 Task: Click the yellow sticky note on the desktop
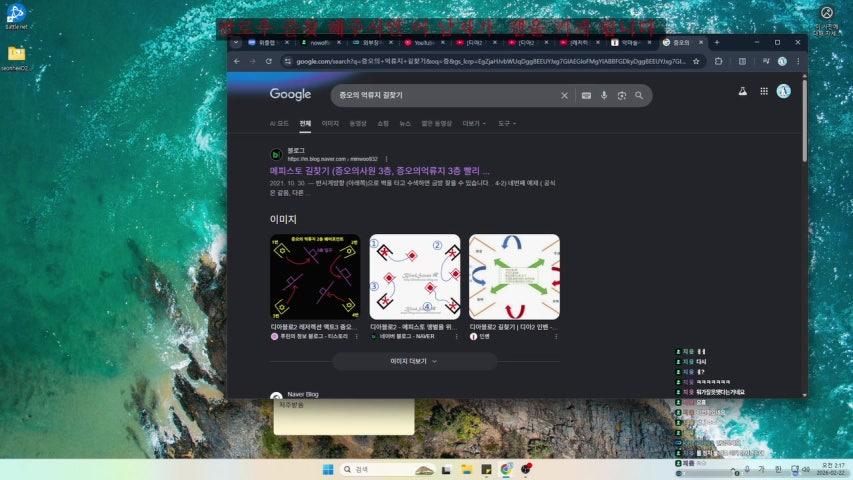(344, 416)
